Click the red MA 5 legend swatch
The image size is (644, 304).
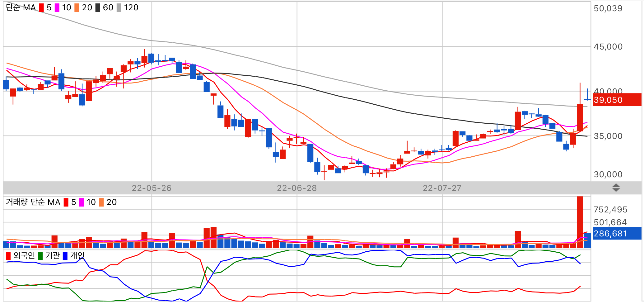click(x=41, y=8)
